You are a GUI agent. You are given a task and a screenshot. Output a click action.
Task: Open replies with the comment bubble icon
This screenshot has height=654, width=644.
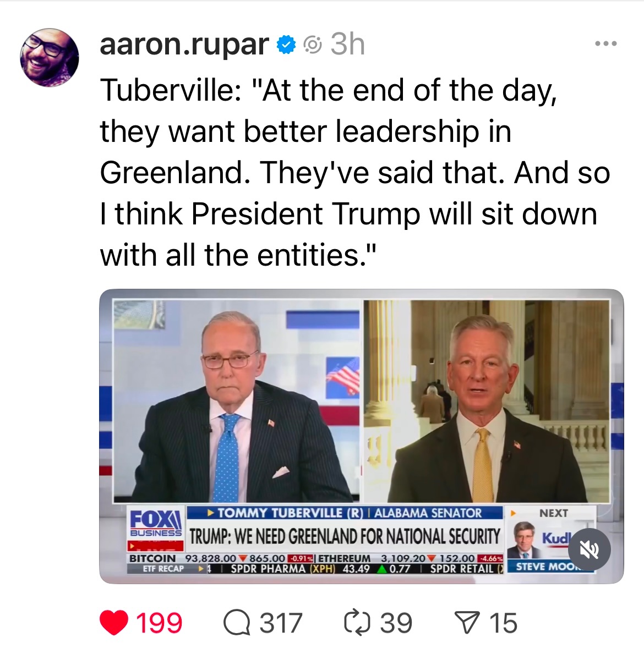[237, 623]
